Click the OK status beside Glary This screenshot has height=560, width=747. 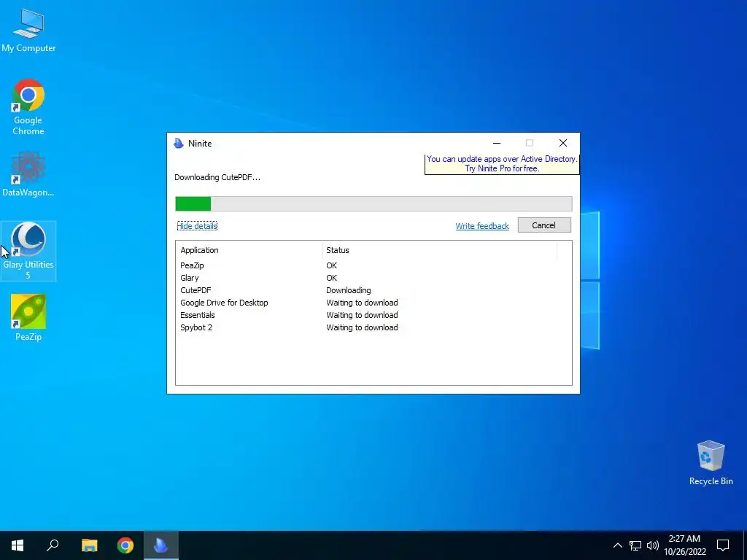[x=332, y=278]
